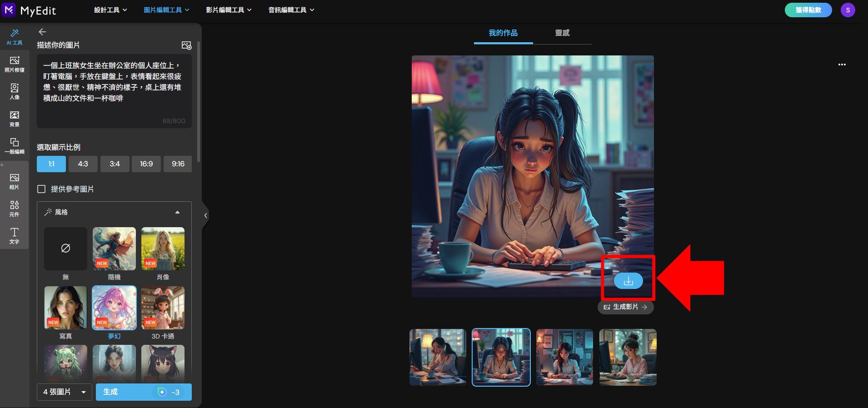Select the 無 style option
The width and height of the screenshot is (868, 408).
coord(65,249)
